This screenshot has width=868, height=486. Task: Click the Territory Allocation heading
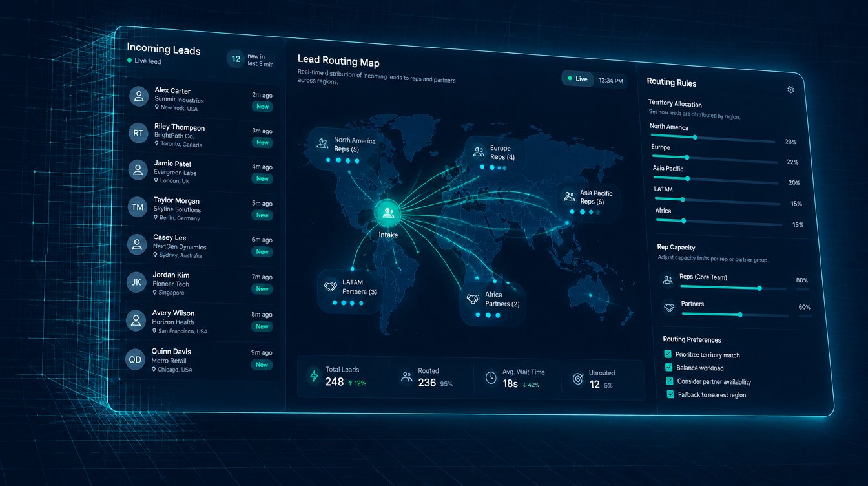[675, 104]
